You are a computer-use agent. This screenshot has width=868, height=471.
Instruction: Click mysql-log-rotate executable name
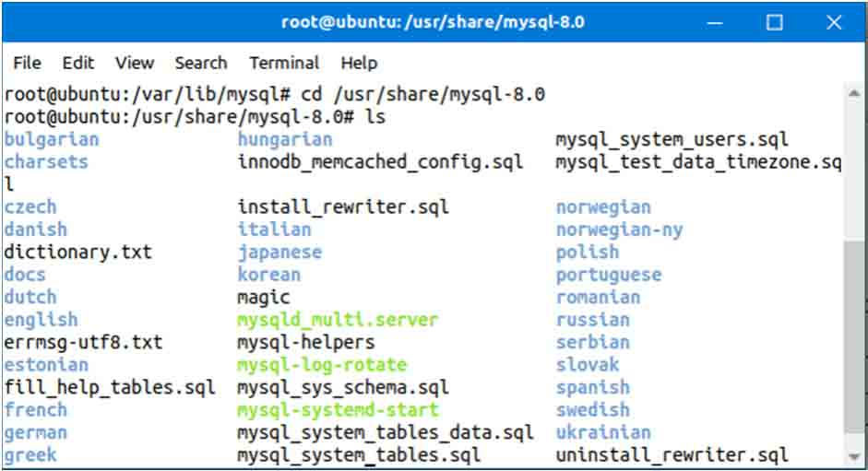[322, 365]
